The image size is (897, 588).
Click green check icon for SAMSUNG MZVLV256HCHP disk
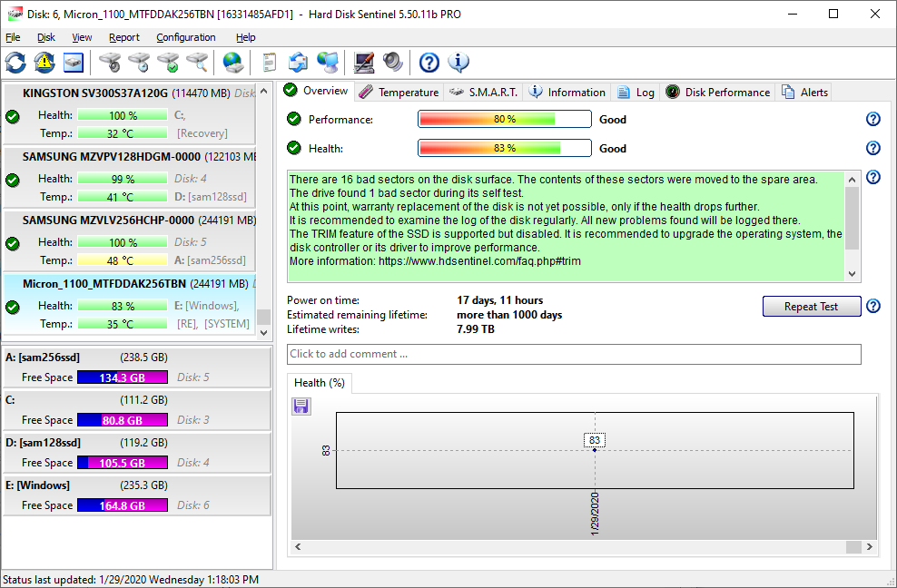coord(13,244)
